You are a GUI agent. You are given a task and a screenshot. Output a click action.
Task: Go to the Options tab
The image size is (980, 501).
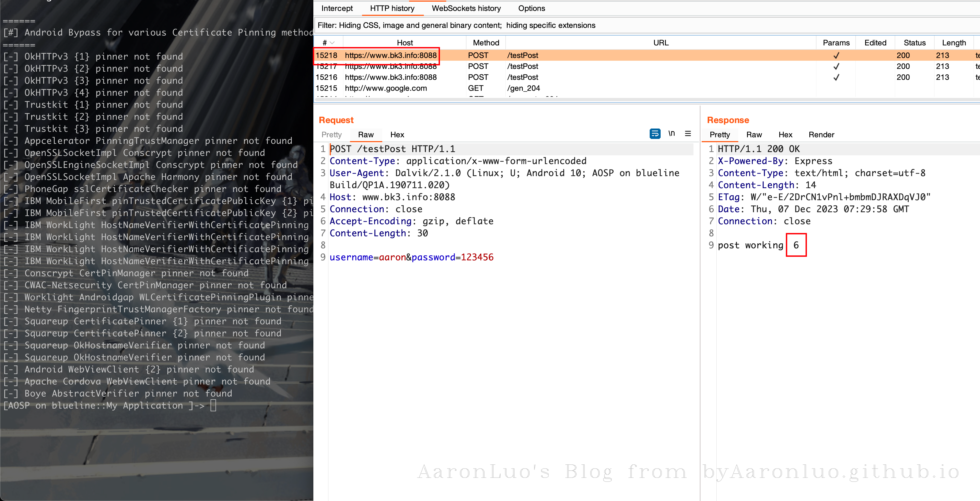coord(531,8)
